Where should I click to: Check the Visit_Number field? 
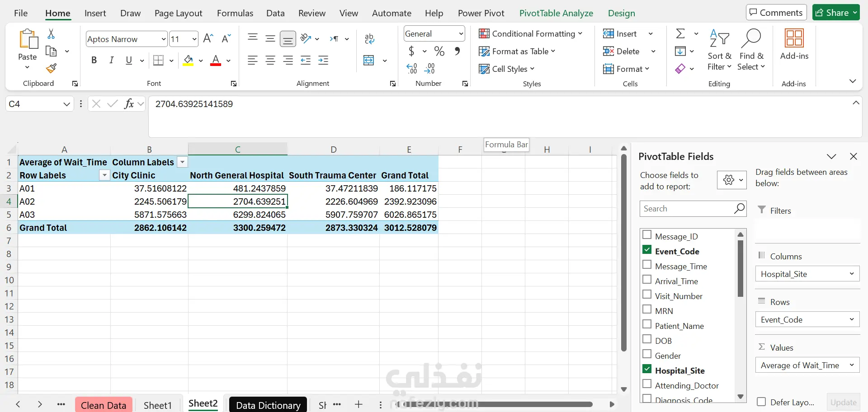coord(647,295)
